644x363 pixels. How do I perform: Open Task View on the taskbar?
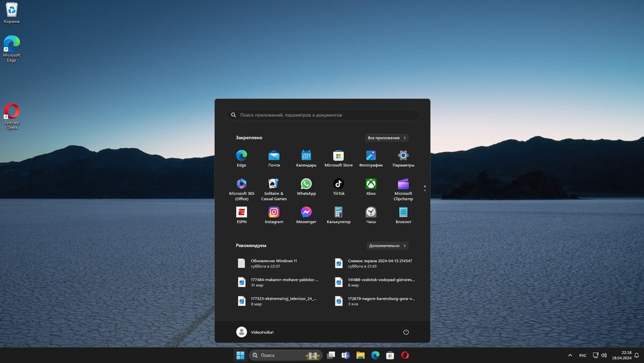point(331,355)
